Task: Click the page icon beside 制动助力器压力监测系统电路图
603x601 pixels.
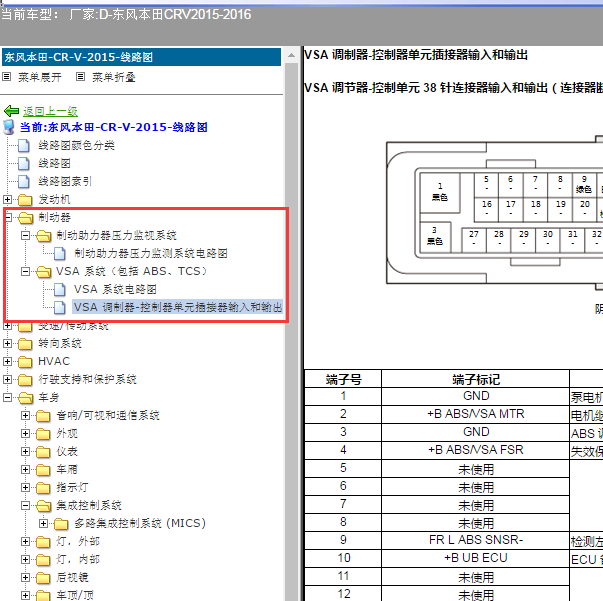Action: click(60, 253)
